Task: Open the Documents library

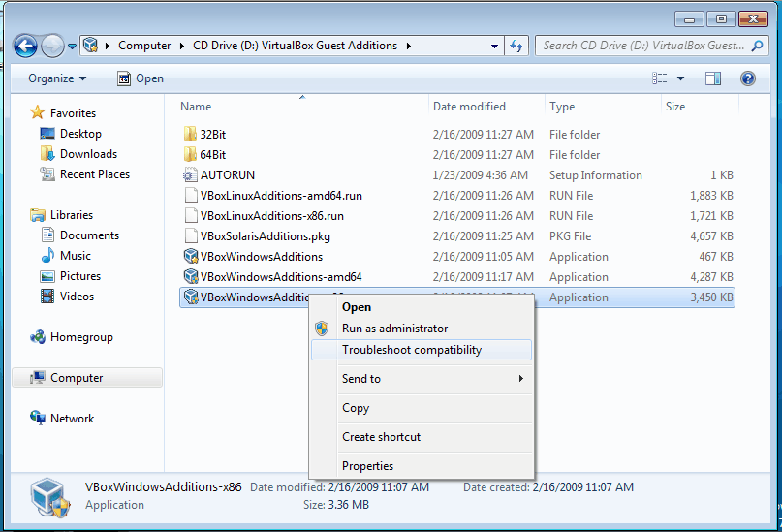Action: point(89,235)
